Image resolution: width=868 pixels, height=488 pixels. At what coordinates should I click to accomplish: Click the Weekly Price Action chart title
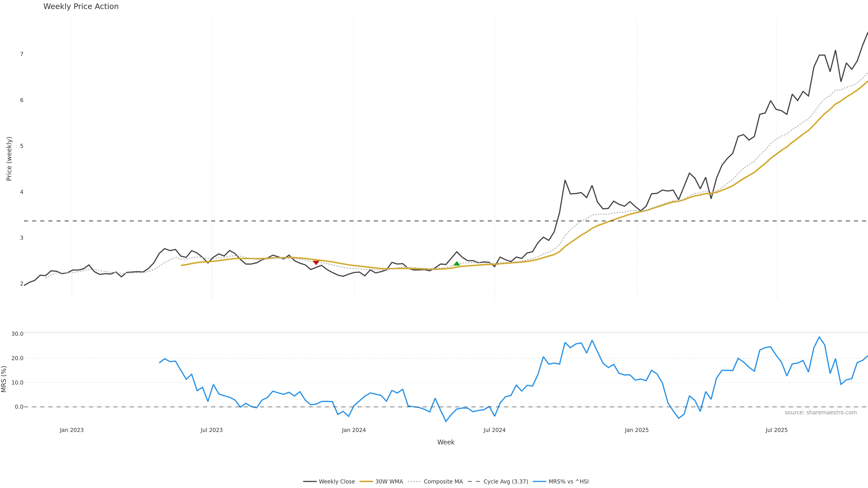coord(81,6)
